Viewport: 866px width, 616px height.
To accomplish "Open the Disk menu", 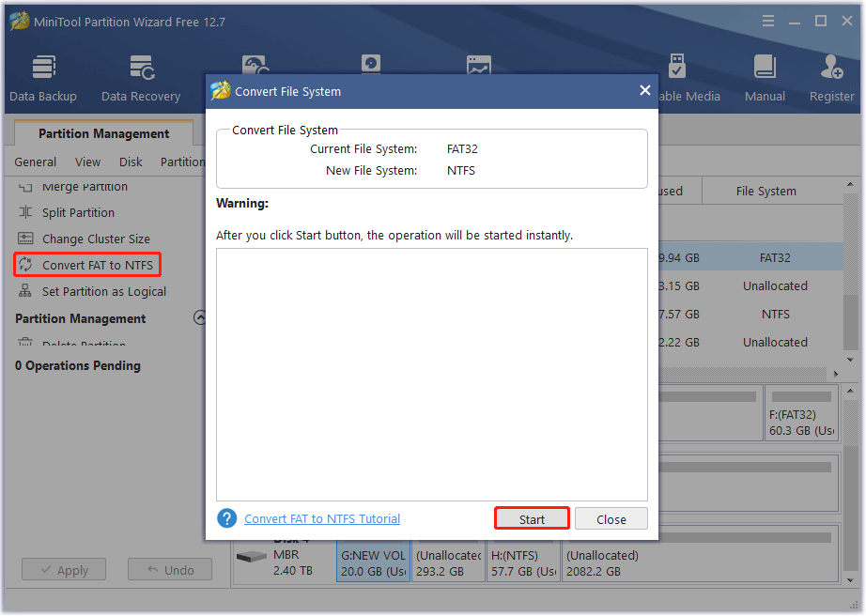I will (x=131, y=162).
